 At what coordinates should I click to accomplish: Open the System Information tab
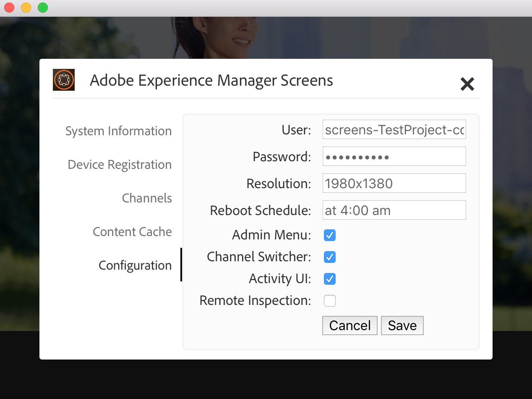(118, 131)
